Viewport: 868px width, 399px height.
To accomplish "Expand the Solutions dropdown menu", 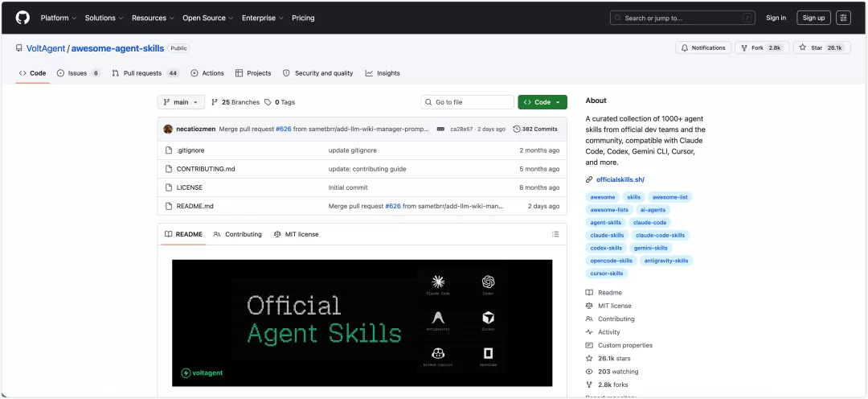I will tap(104, 18).
